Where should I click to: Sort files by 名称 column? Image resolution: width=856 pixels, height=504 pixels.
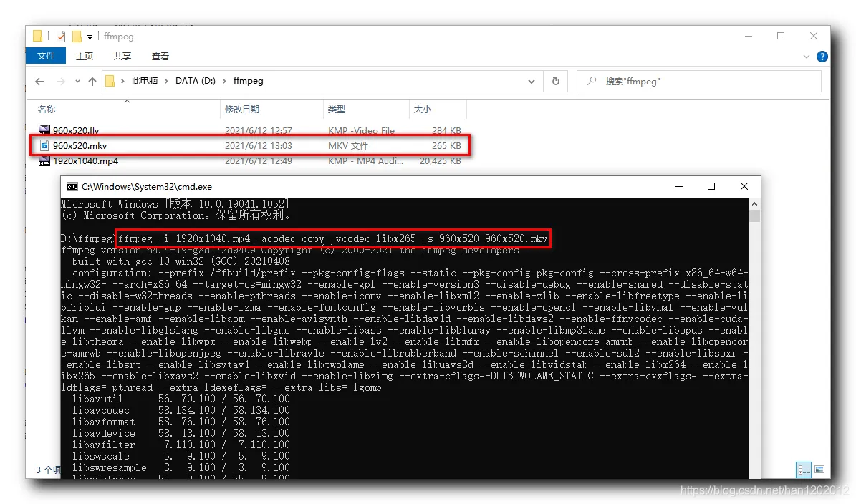coord(47,109)
